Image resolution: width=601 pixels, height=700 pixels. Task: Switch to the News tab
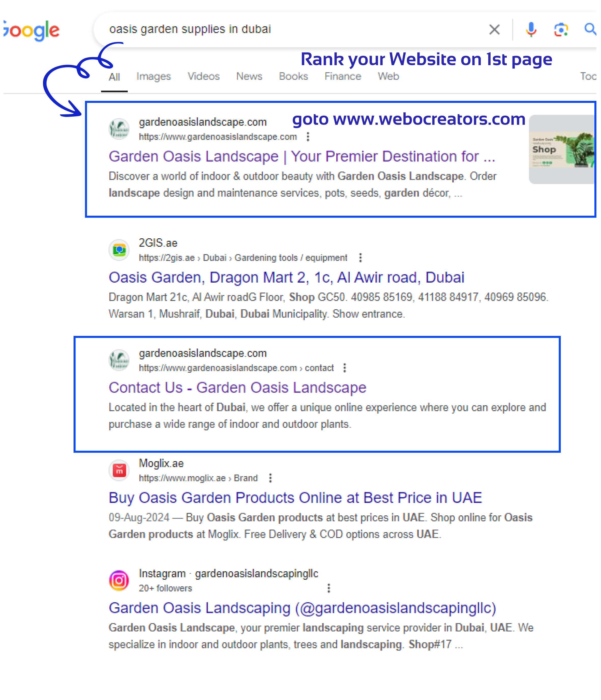pyautogui.click(x=249, y=76)
